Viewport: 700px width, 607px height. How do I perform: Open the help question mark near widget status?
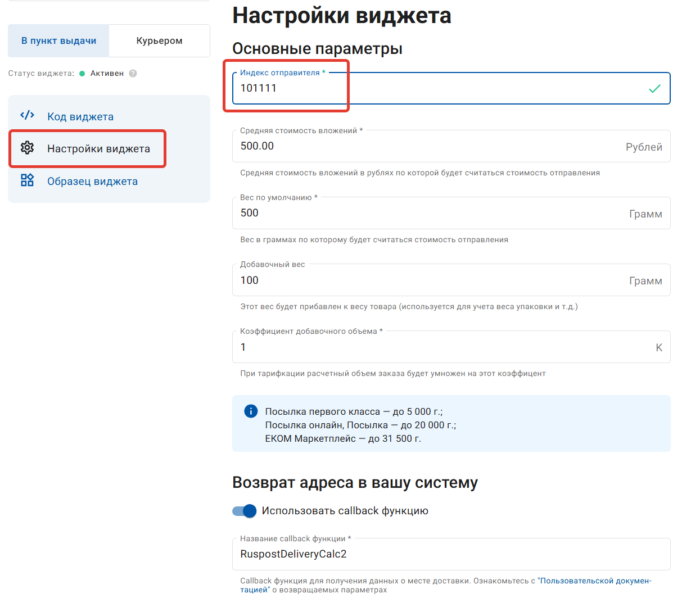pos(133,73)
